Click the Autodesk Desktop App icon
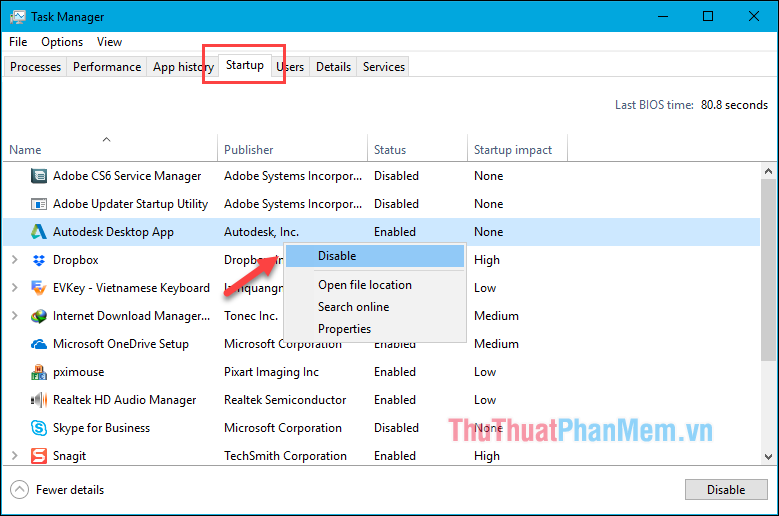 (x=39, y=232)
